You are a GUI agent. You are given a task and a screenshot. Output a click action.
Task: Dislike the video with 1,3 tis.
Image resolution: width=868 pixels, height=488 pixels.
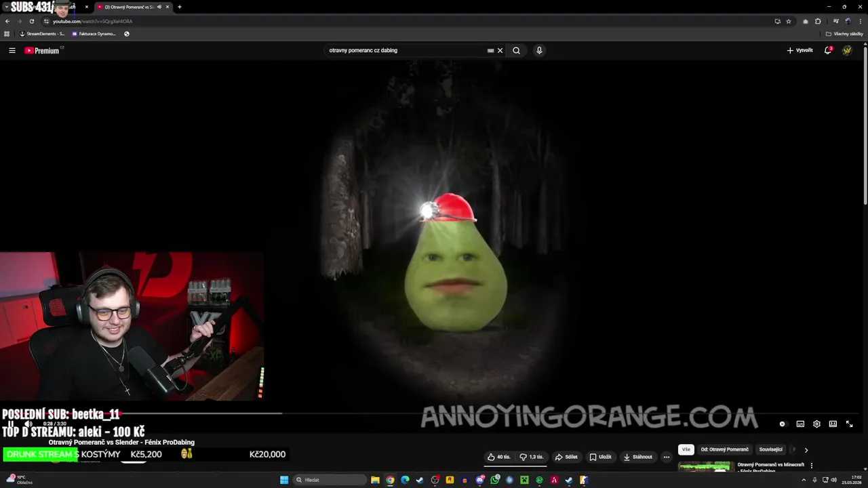532,457
